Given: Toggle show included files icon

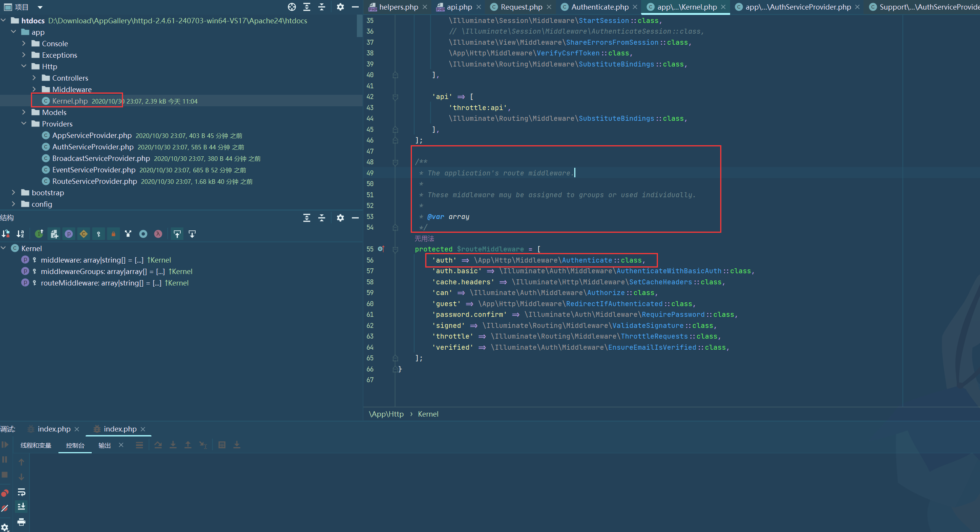Looking at the screenshot, I should tap(54, 234).
